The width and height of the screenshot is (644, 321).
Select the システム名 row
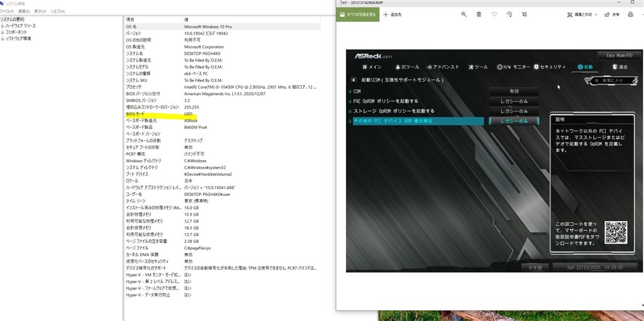coord(222,53)
